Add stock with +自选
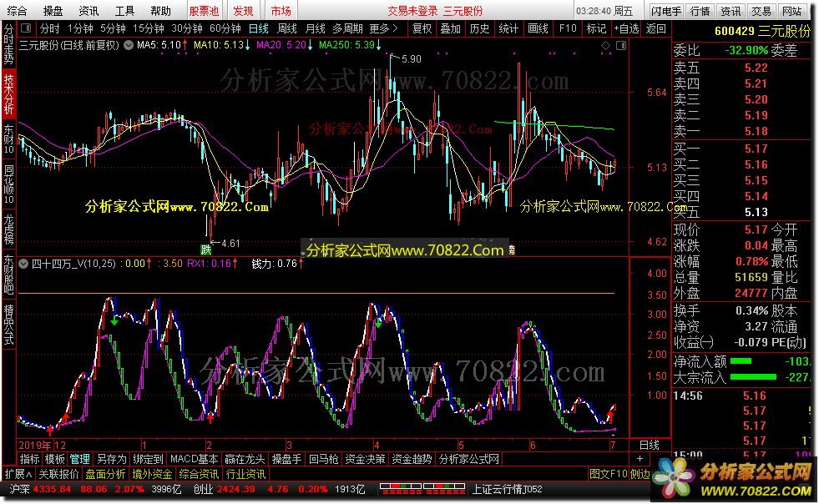 pyautogui.click(x=626, y=28)
